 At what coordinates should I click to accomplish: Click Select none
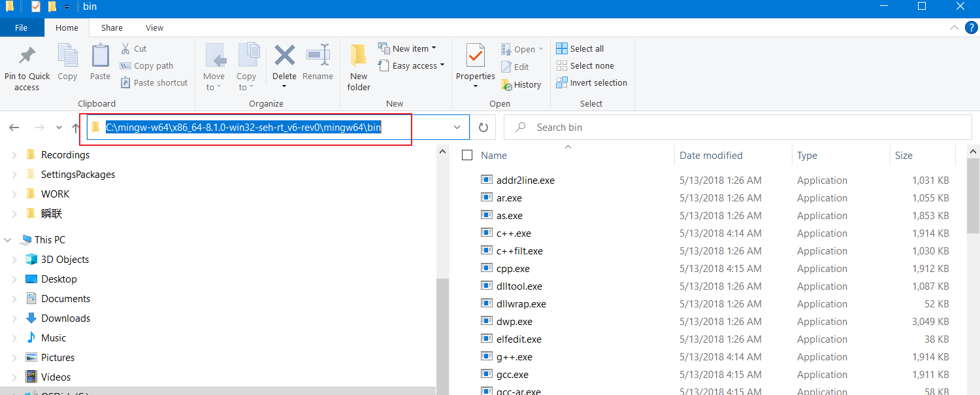pos(585,65)
